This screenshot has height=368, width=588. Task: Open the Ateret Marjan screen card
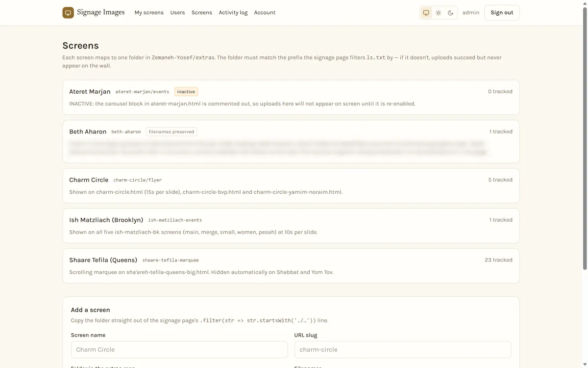point(291,97)
